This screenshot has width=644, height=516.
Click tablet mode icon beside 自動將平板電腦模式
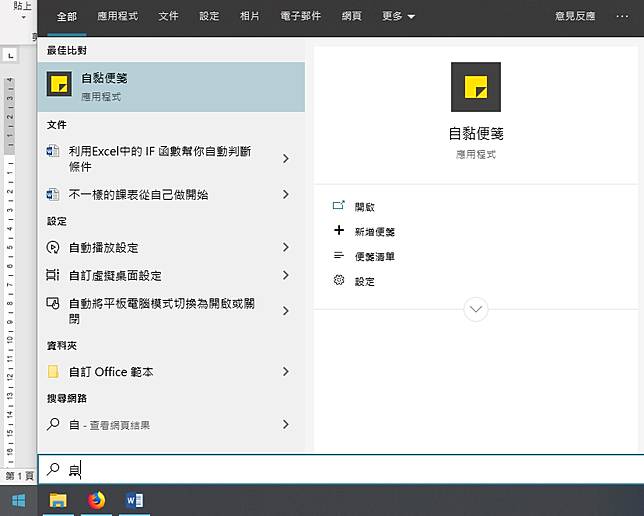click(x=53, y=303)
